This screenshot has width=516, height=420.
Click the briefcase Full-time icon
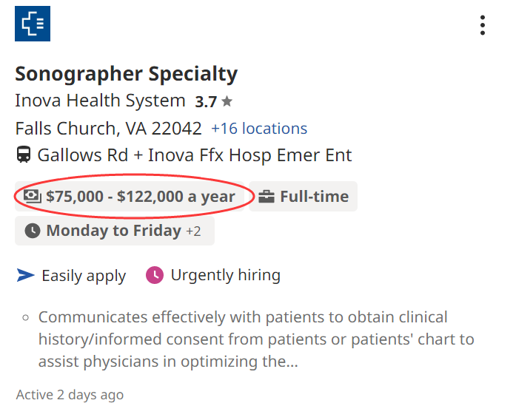(x=267, y=197)
